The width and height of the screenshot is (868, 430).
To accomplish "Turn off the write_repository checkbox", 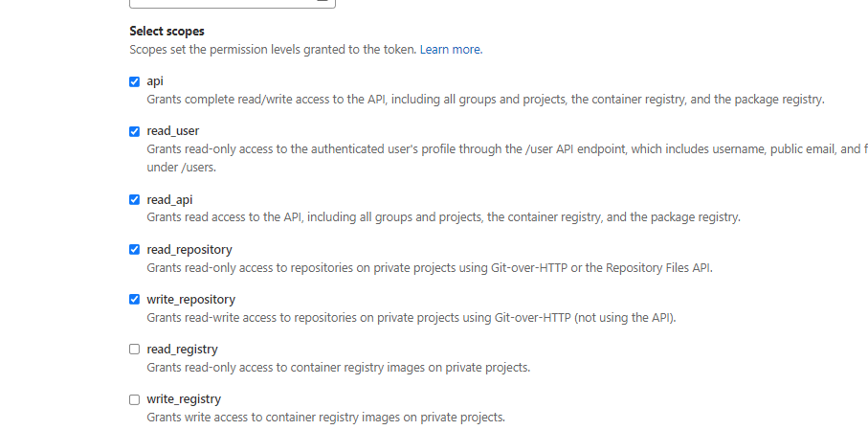I will click(x=135, y=300).
